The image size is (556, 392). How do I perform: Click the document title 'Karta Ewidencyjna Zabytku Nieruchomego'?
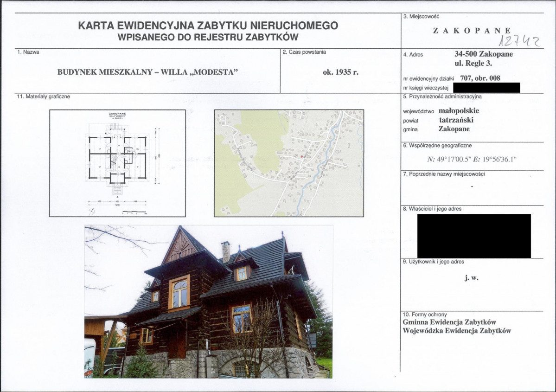[208, 26]
